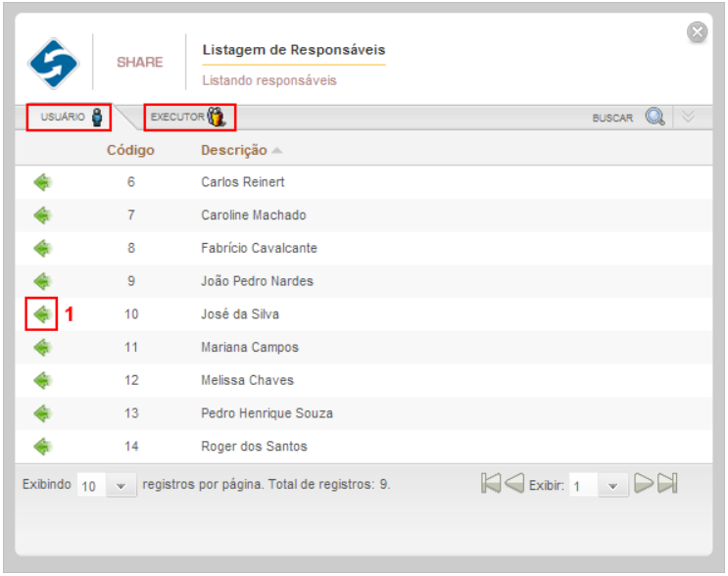The image size is (728, 576).
Task: Close the Listagem de Responsáveis dialog
Action: pyautogui.click(x=697, y=32)
